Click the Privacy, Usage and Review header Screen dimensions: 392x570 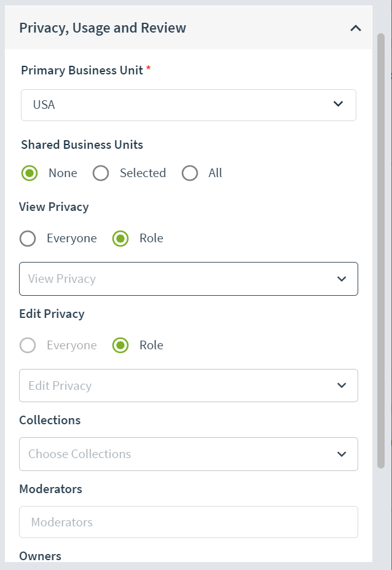click(188, 28)
